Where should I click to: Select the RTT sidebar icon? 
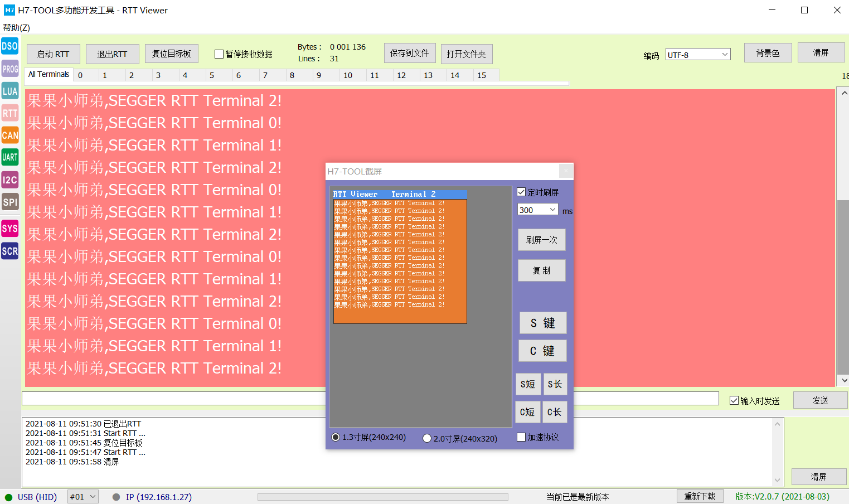9,114
